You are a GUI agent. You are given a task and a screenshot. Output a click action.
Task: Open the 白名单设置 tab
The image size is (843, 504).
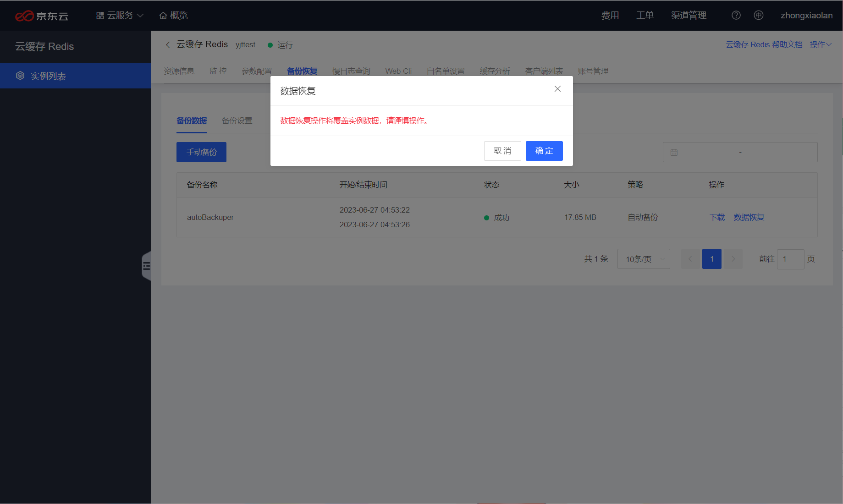(x=446, y=71)
